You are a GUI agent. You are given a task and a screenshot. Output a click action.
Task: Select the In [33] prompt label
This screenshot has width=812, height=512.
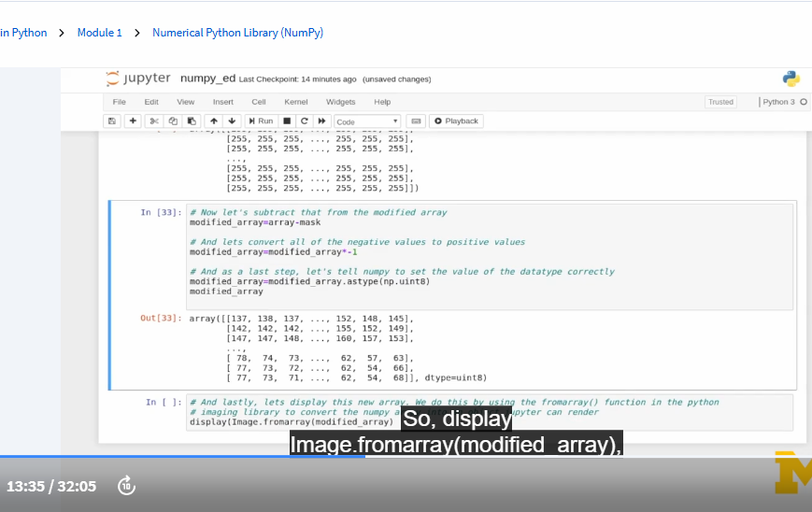[x=161, y=212]
